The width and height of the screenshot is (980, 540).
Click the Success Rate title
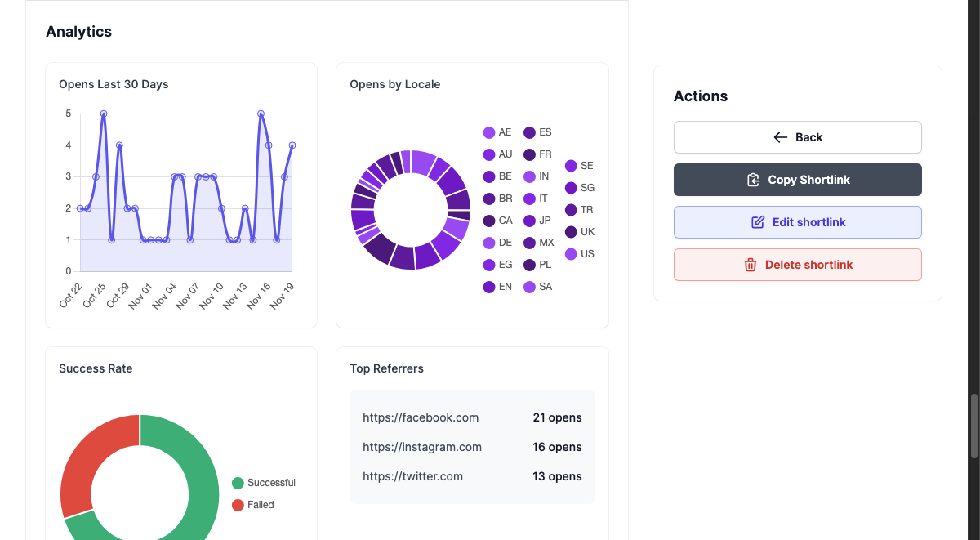(96, 368)
